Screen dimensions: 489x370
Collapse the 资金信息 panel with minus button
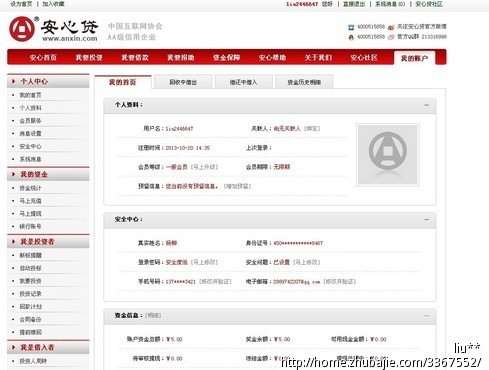coord(426,315)
